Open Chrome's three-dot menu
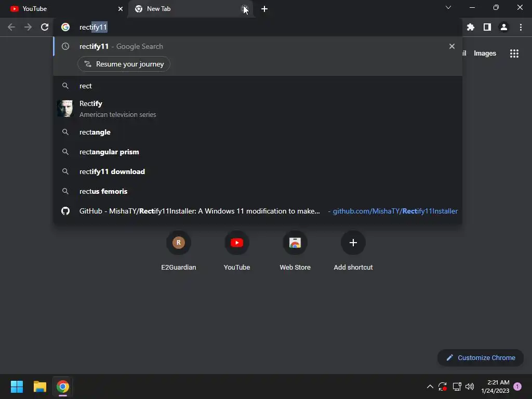The height and width of the screenshot is (399, 532). click(521, 27)
